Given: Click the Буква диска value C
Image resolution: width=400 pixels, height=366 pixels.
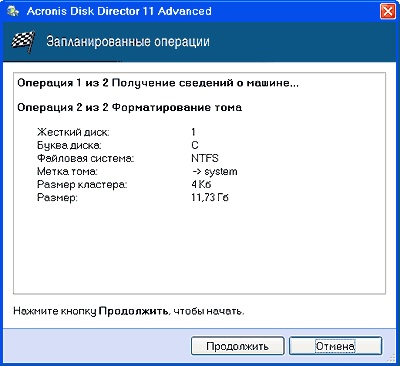Looking at the screenshot, I should [x=195, y=145].
